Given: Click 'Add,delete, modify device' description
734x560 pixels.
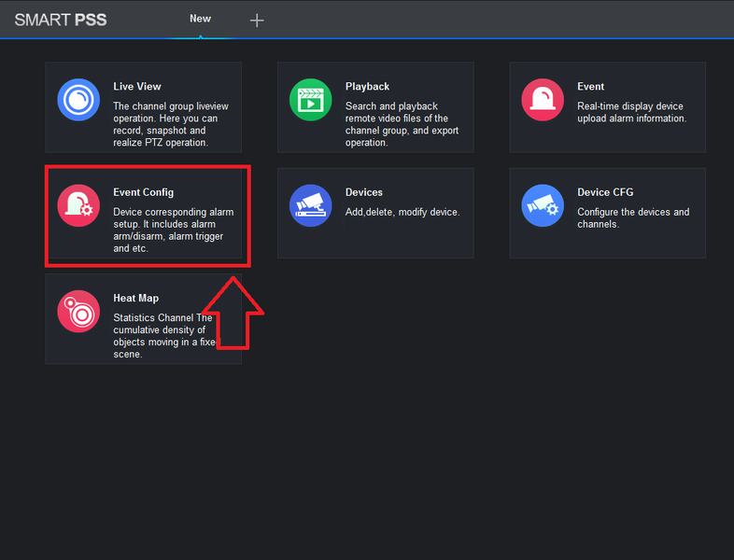Looking at the screenshot, I should coord(402,213).
